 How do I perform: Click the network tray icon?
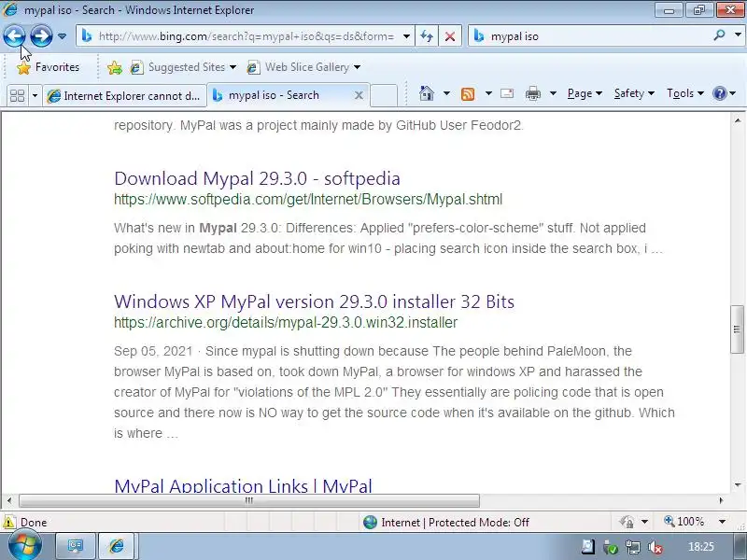(x=633, y=547)
